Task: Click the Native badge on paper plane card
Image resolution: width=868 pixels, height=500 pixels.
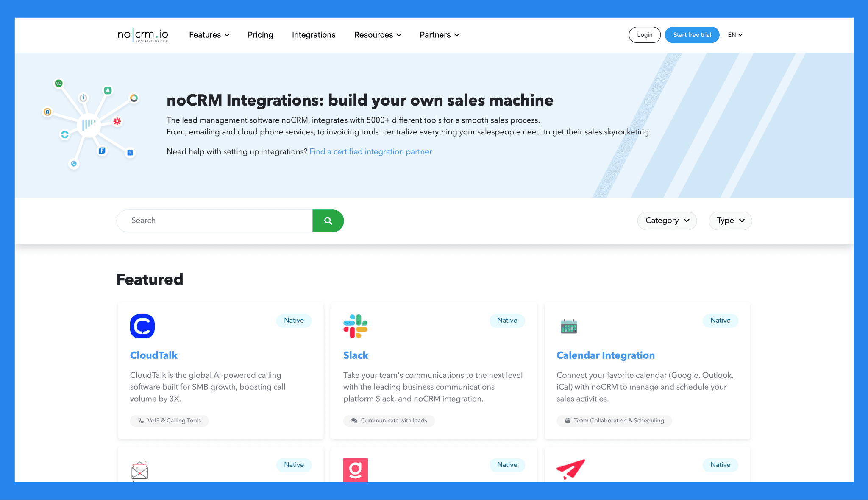Action: pos(721,465)
